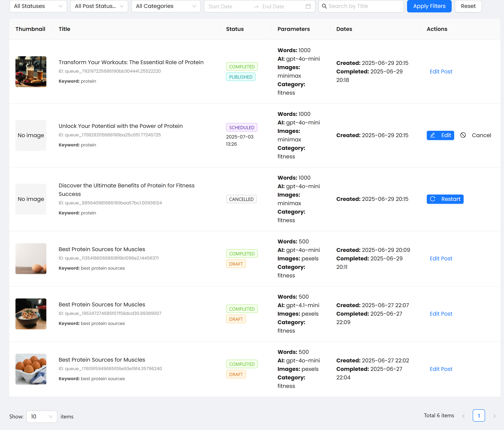The image size is (504, 430).
Task: Click Restart for the cancelled post
Action: pyautogui.click(x=445, y=199)
